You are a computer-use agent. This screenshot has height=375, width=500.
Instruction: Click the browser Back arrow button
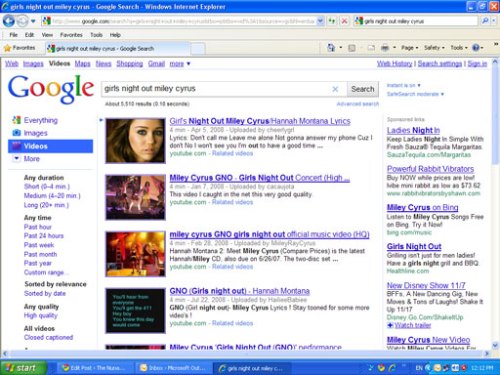pos(9,21)
